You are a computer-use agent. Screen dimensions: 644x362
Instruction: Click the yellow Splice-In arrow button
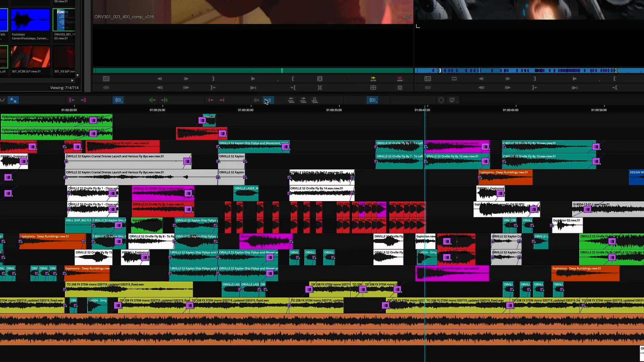[x=373, y=79]
